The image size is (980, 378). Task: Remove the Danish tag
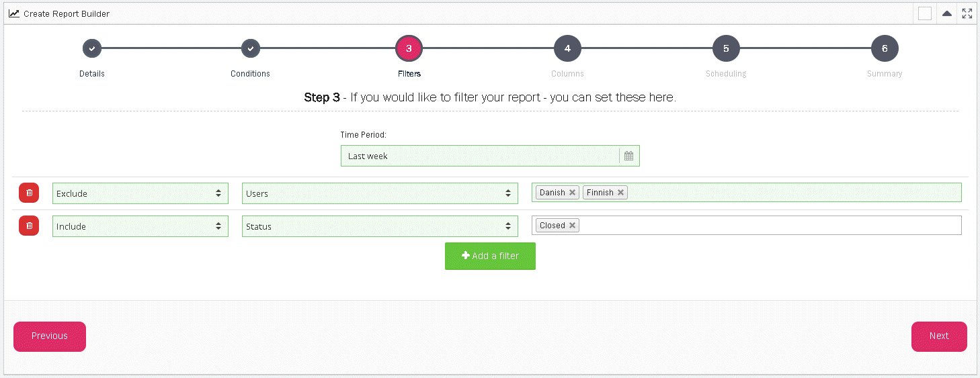pos(572,193)
